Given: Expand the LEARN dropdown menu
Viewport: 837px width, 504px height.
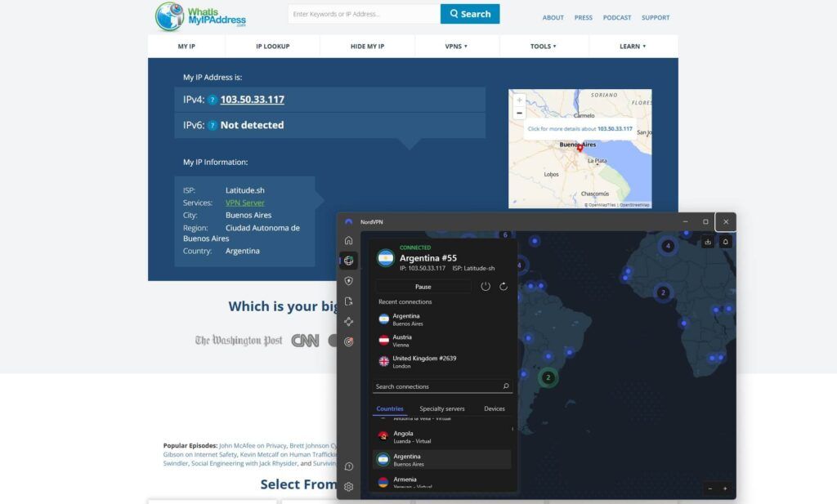Looking at the screenshot, I should click(632, 47).
